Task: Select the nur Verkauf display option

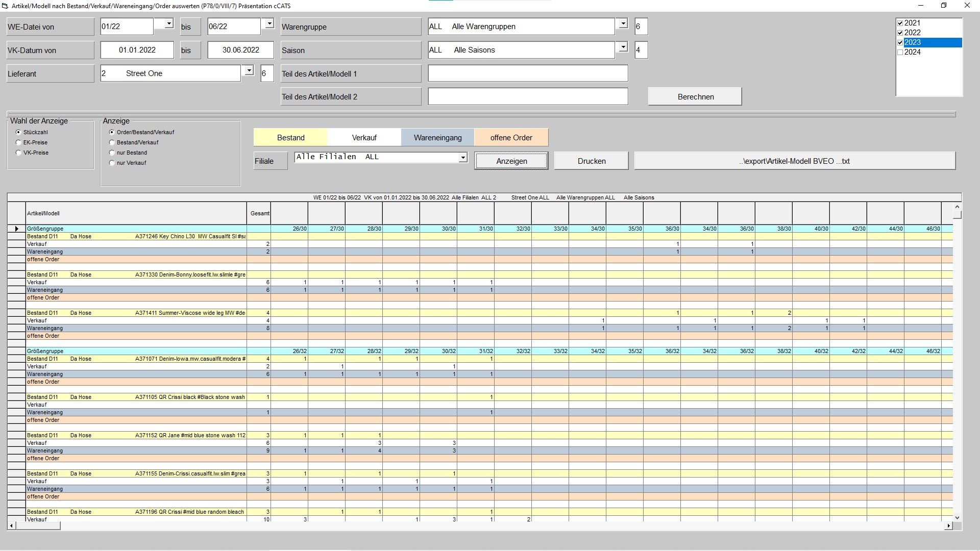Action: (112, 163)
